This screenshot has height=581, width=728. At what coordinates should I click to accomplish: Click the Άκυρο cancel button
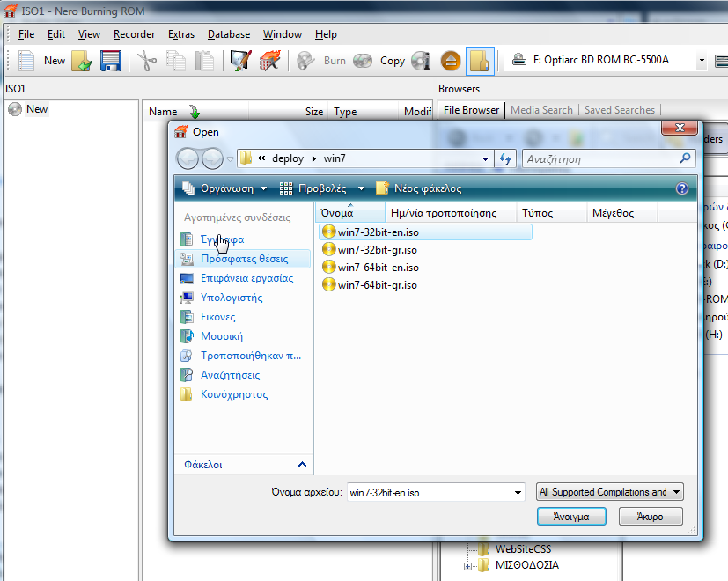[x=651, y=517]
